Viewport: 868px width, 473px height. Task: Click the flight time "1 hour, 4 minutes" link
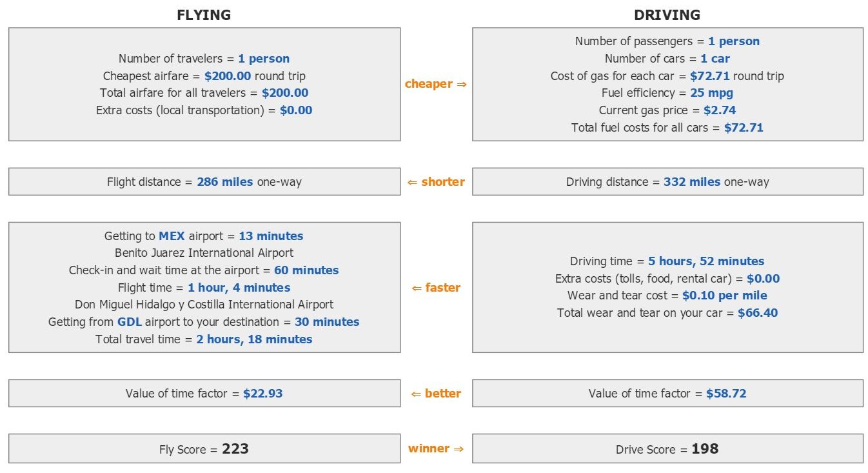point(239,288)
